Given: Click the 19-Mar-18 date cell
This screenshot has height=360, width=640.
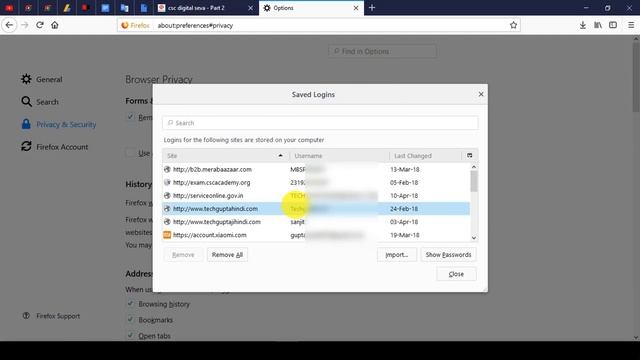Looking at the screenshot, I should 404,235.
